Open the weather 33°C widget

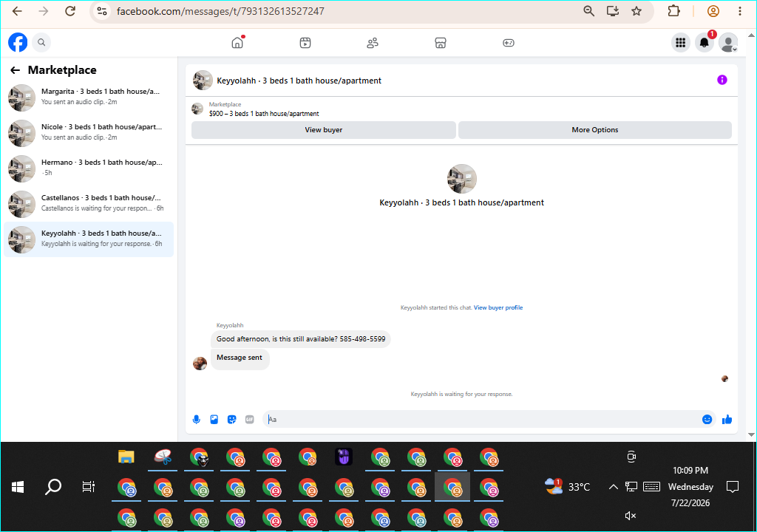568,487
